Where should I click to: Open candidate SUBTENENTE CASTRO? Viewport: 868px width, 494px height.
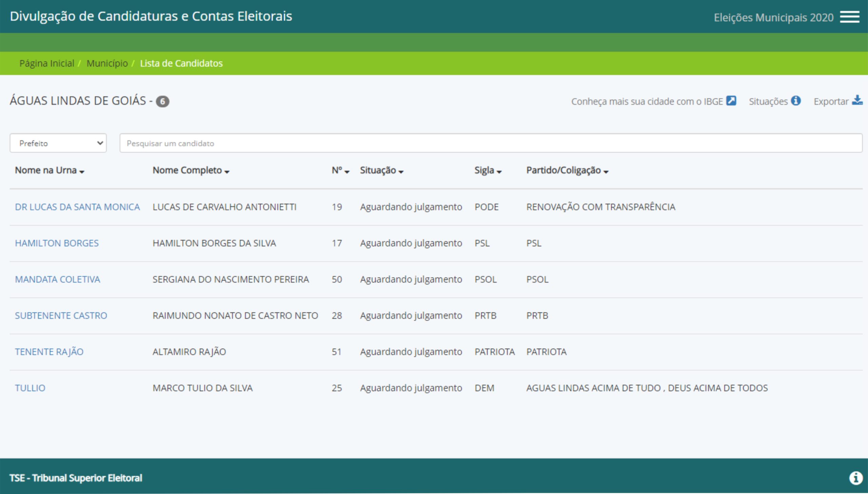tap(61, 316)
